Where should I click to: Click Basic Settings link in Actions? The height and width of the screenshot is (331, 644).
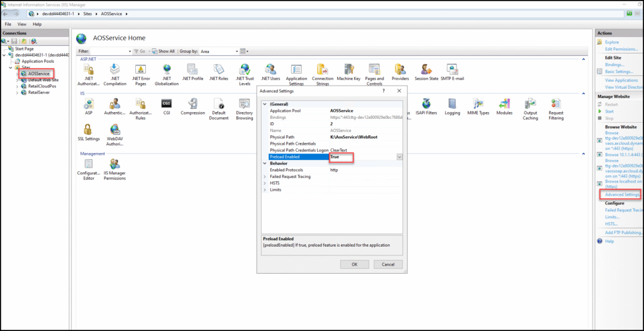619,72
